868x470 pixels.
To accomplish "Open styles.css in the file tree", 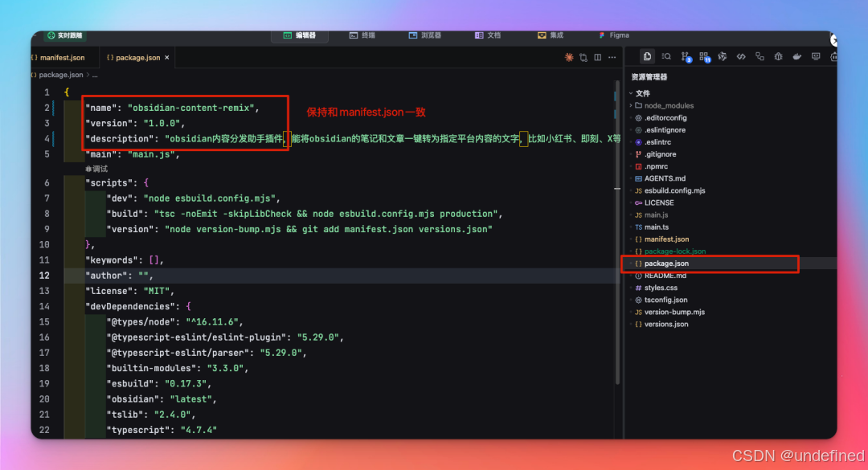I will pos(661,288).
